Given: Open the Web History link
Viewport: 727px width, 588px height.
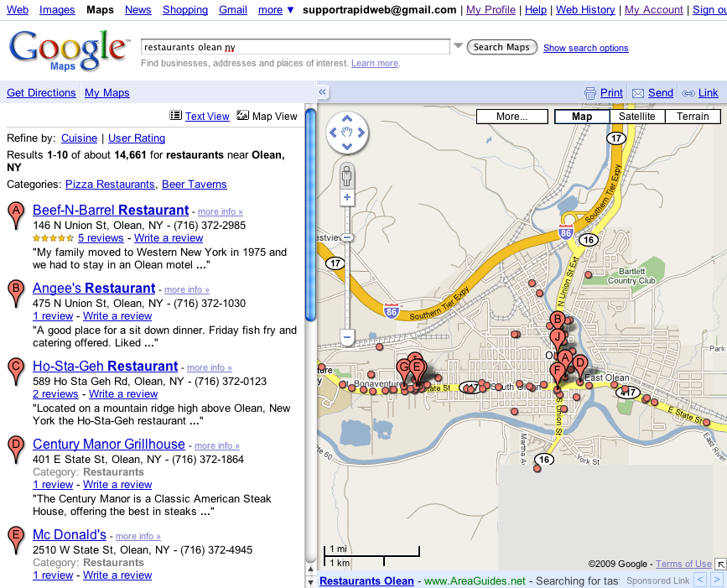Looking at the screenshot, I should (x=585, y=10).
